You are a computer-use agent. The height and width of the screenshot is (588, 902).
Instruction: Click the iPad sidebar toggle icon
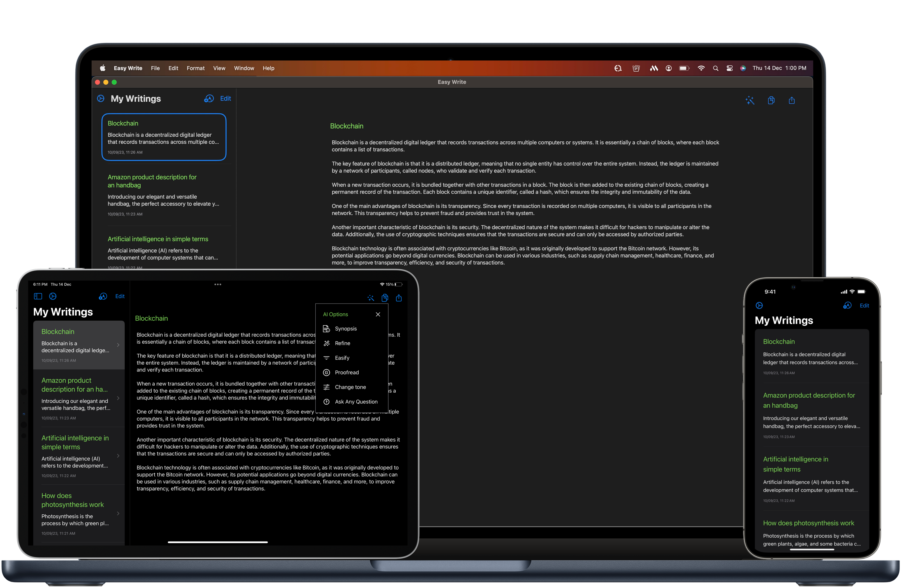tap(38, 296)
